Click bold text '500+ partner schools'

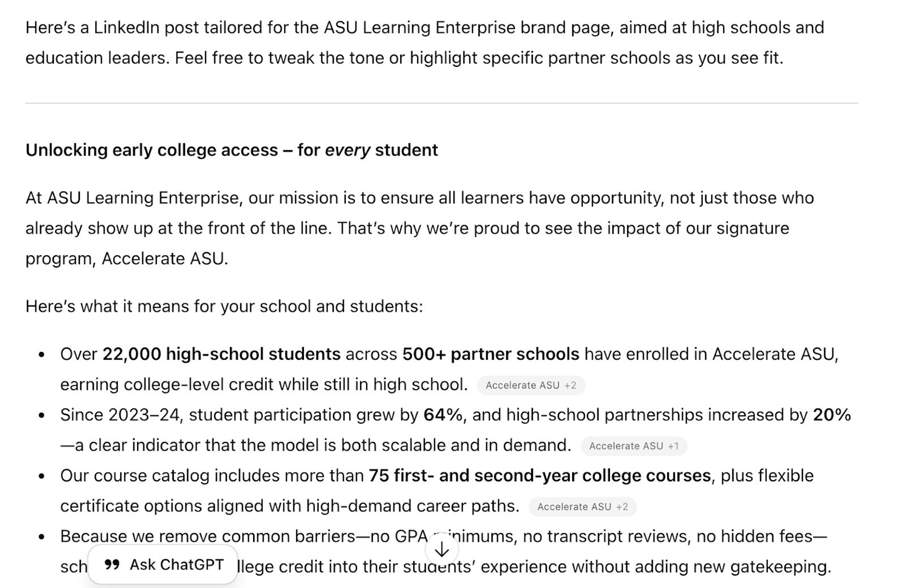click(x=490, y=354)
